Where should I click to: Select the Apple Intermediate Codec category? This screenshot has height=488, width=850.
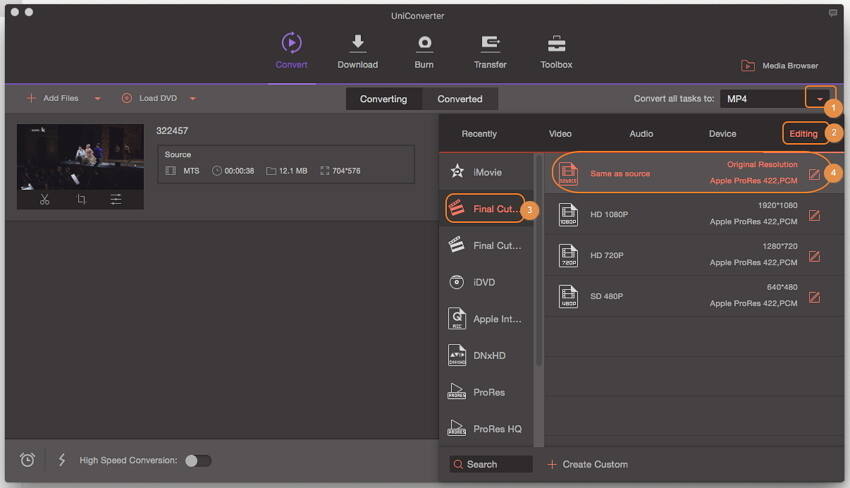click(x=486, y=319)
